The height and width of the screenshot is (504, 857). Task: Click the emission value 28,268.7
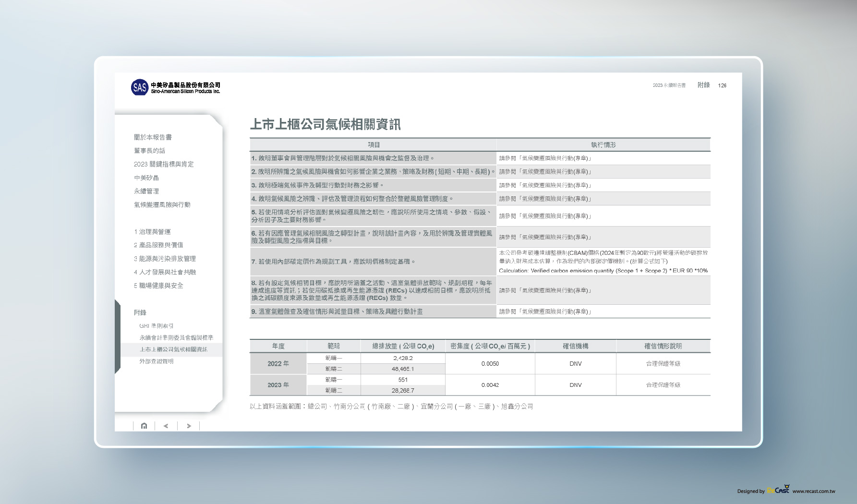coord(403,391)
